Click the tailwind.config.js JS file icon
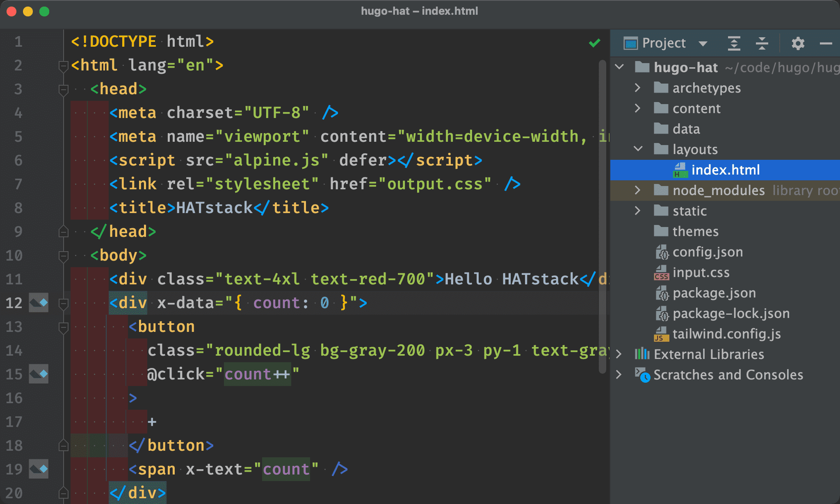 pyautogui.click(x=662, y=334)
